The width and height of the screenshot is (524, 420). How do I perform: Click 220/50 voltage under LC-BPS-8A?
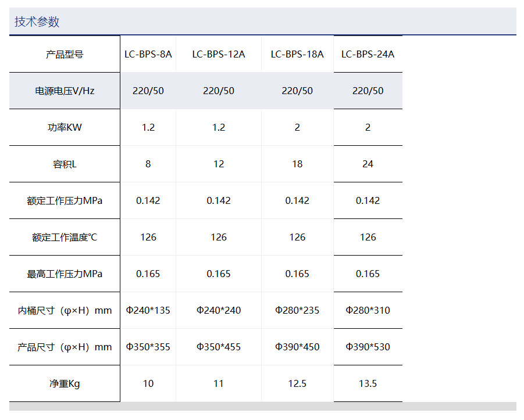point(148,91)
